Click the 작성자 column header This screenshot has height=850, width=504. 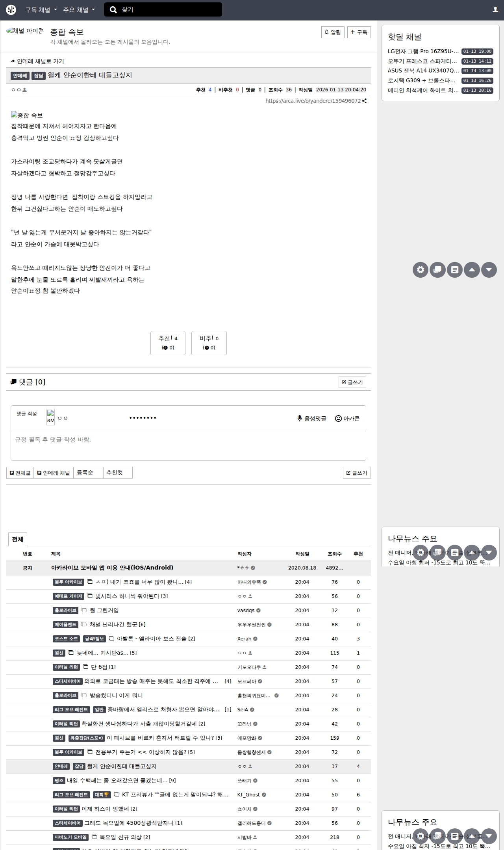click(x=245, y=554)
